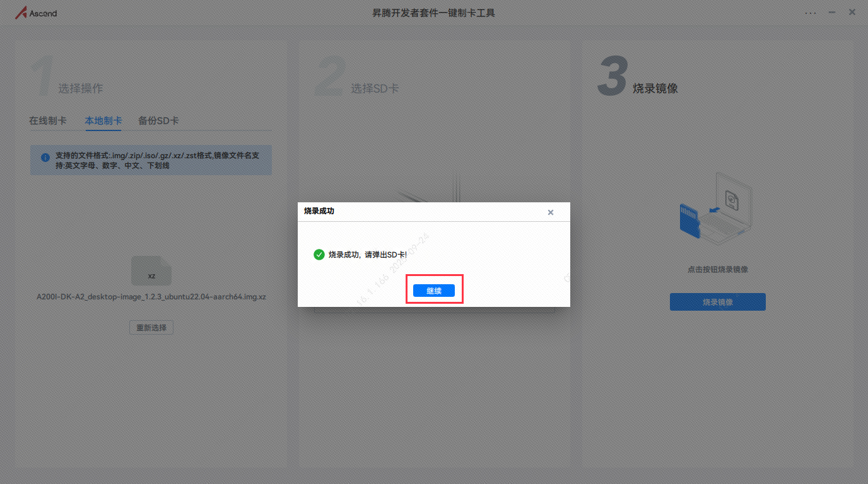Click the xz image file icon

coord(151,270)
